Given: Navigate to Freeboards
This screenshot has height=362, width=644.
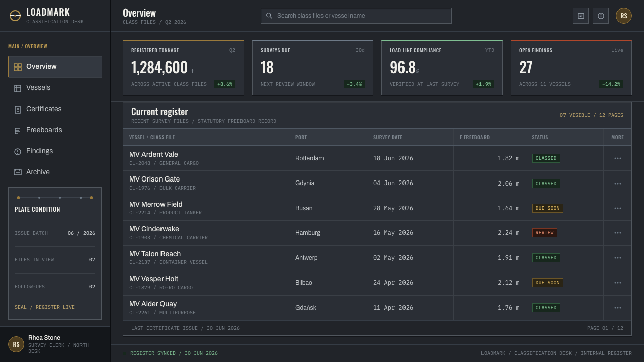Looking at the screenshot, I should pyautogui.click(x=55, y=130).
